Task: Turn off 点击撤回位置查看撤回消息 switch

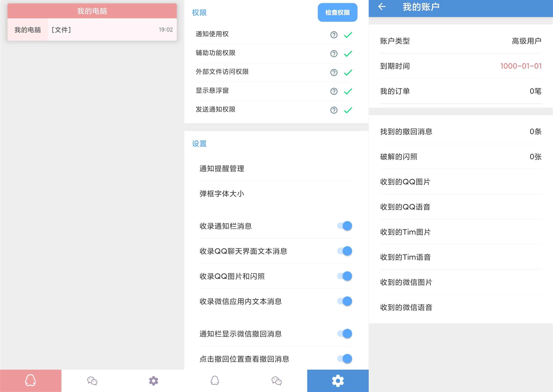Action: click(345, 359)
